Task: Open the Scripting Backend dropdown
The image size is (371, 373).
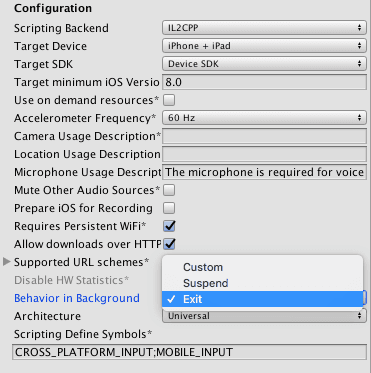Action: [x=264, y=28]
